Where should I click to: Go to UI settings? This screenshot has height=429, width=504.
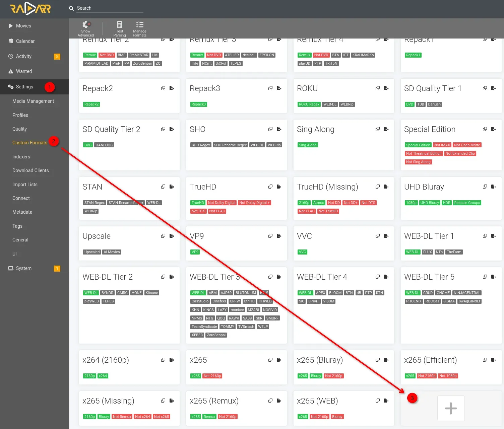(14, 254)
